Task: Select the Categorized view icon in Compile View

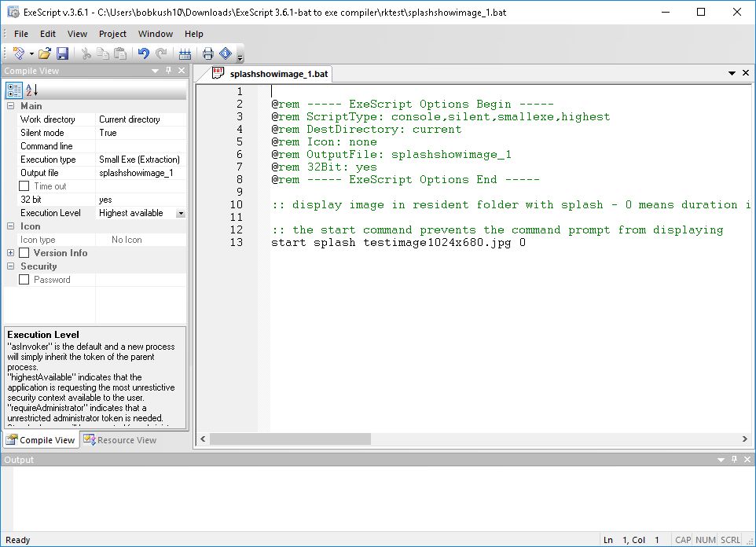Action: (x=14, y=89)
